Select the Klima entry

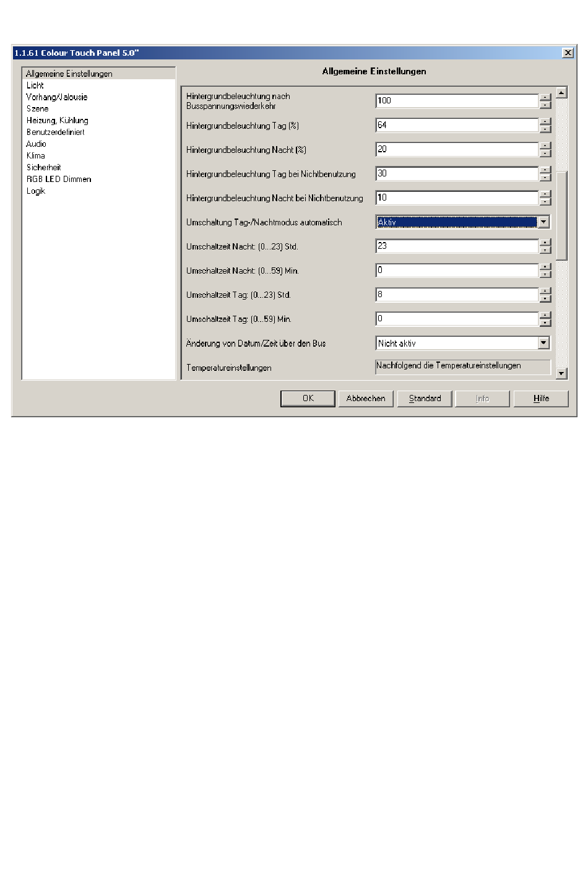click(x=36, y=156)
